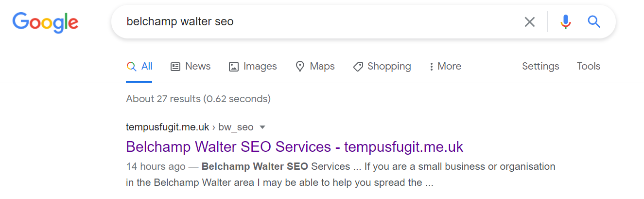Click the Google logo
The image size is (644, 199).
pyautogui.click(x=45, y=22)
